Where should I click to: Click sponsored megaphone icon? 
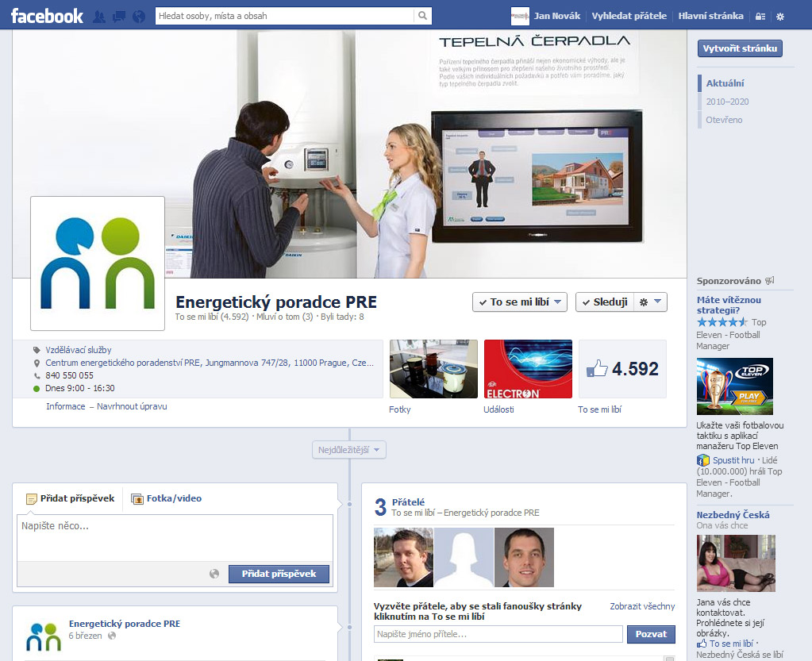tap(770, 281)
